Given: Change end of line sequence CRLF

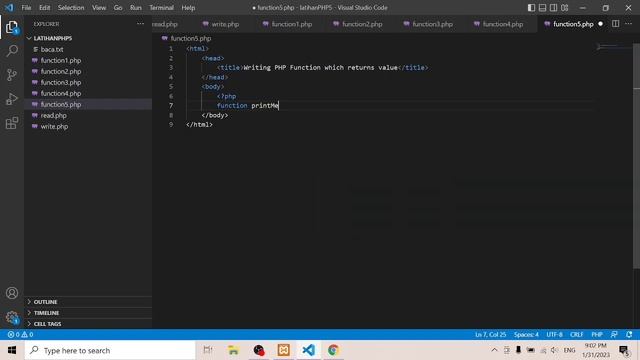Looking at the screenshot, I should click(x=576, y=334).
